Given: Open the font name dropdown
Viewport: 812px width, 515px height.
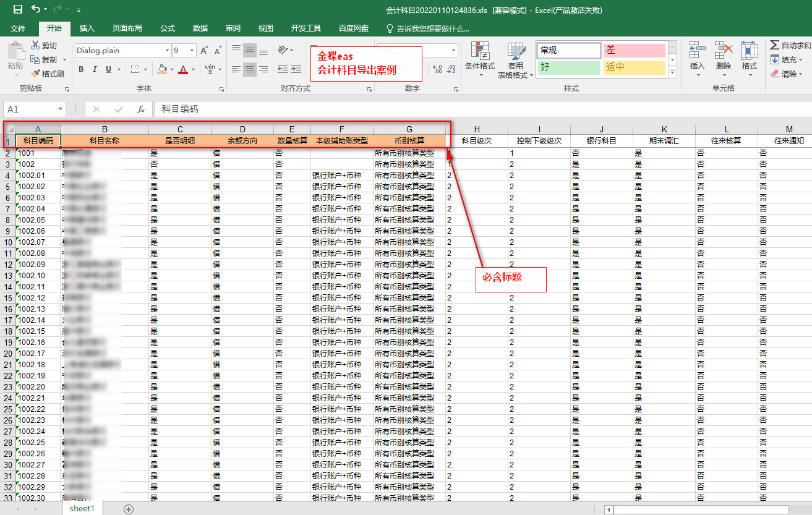Looking at the screenshot, I should (x=167, y=51).
